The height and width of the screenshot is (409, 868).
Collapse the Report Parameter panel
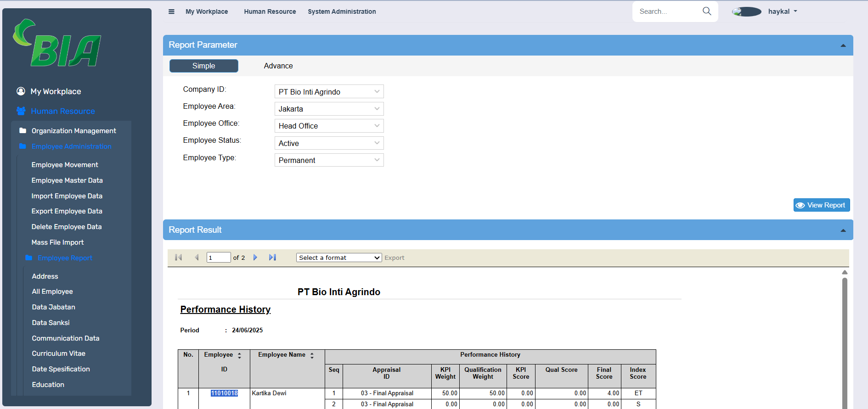click(843, 45)
